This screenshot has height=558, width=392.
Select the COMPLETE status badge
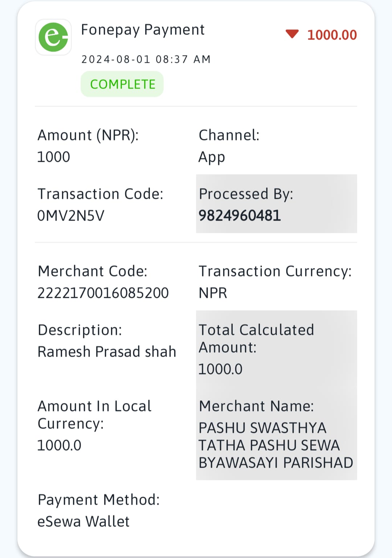pyautogui.click(x=122, y=84)
